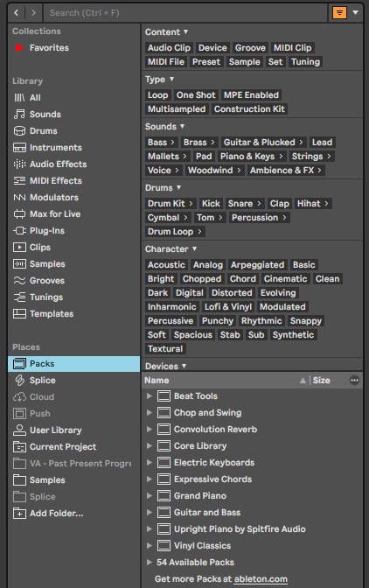369x588 pixels.
Task: Toggle the orange filter view button
Action: coord(340,13)
